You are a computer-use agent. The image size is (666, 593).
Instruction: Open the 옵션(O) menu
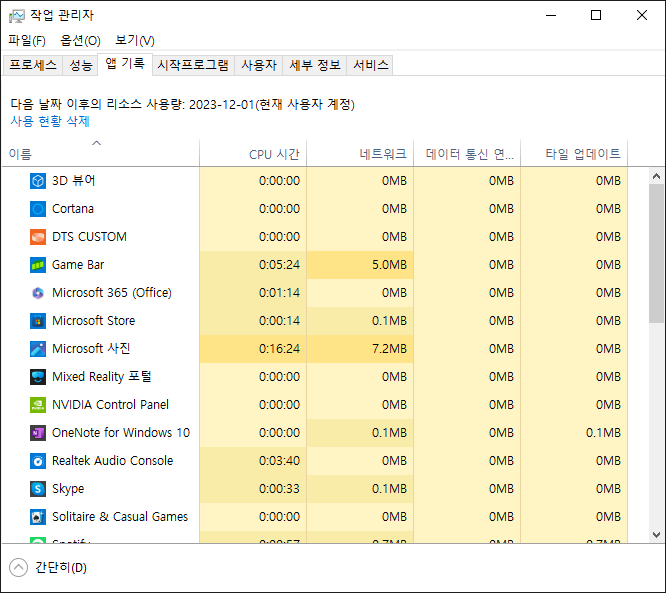80,41
